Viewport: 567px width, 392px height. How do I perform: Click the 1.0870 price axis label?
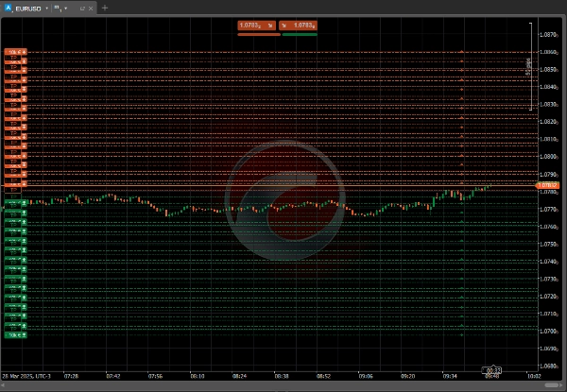tap(548, 35)
